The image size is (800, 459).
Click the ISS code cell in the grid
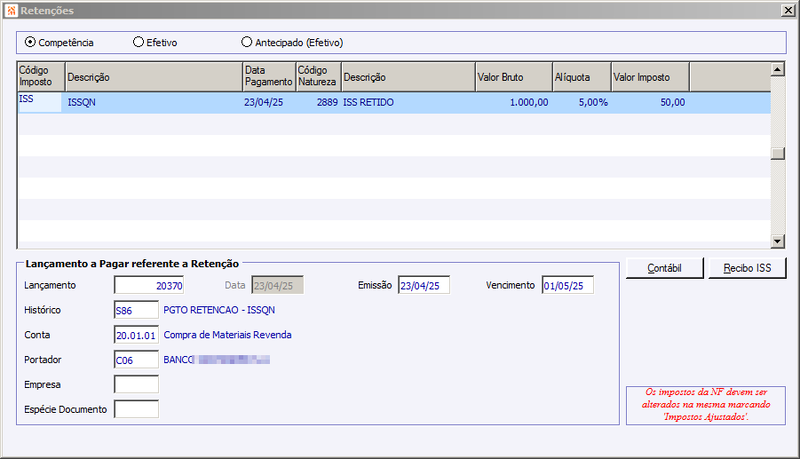[x=40, y=102]
